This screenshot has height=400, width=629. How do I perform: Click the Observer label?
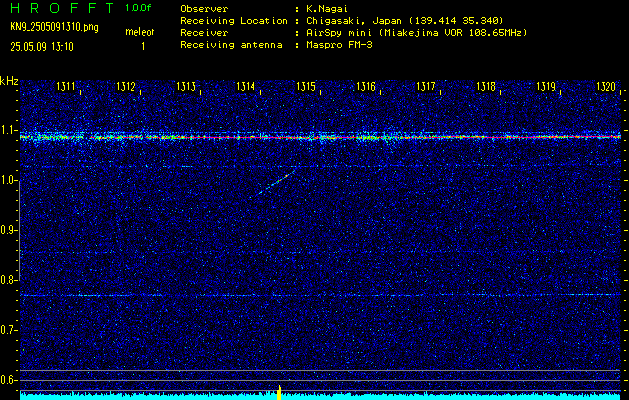pyautogui.click(x=204, y=8)
